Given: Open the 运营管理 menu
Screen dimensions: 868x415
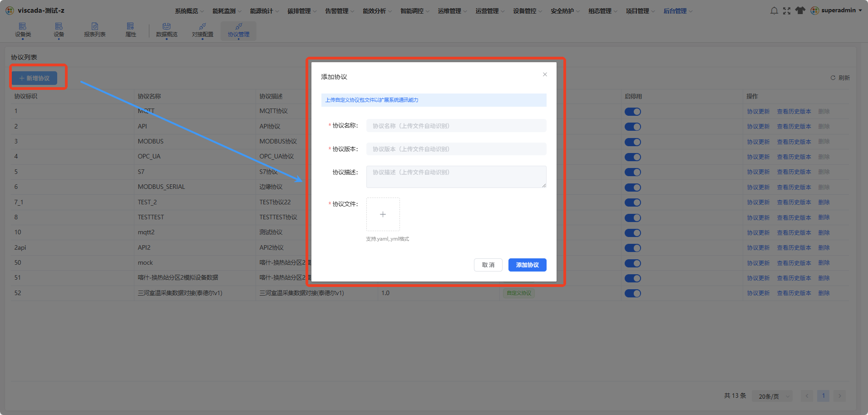Looking at the screenshot, I should (x=490, y=11).
